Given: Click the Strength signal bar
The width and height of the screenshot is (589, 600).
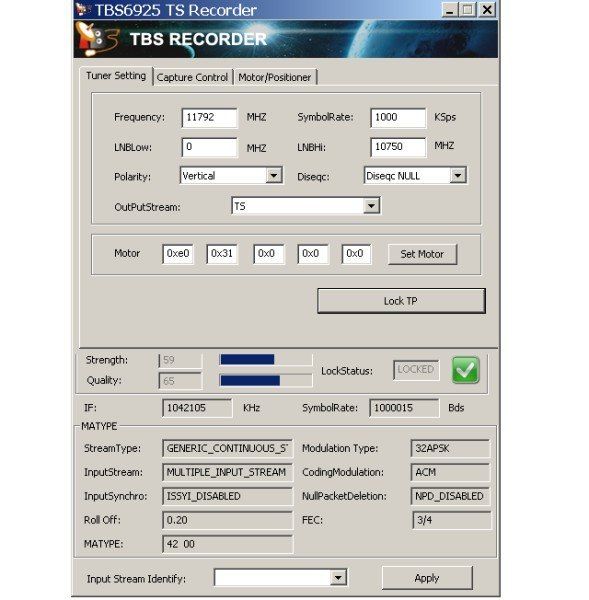Looking at the screenshot, I should pos(266,359).
